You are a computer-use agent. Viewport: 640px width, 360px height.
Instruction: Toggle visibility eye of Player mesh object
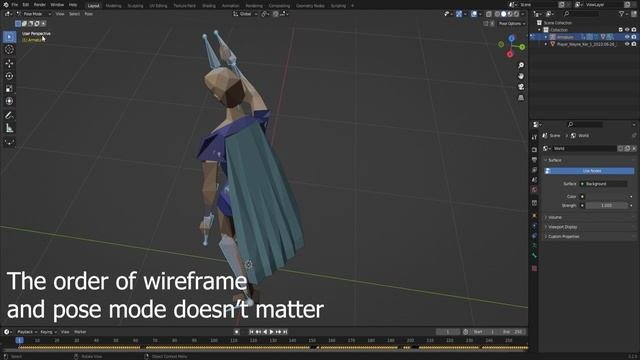(627, 44)
